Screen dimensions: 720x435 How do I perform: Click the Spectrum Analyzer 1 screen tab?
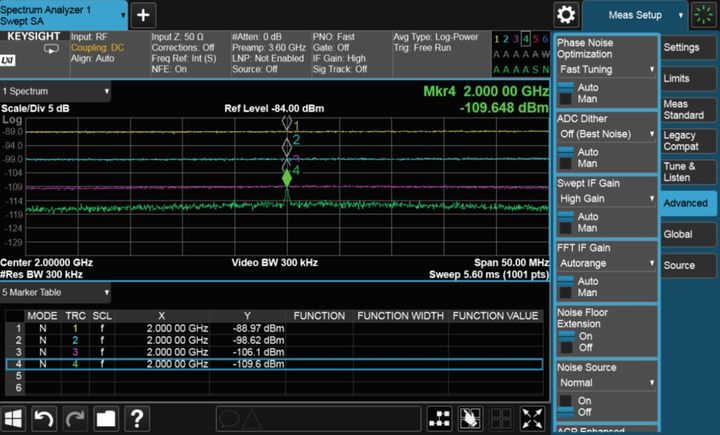(64, 15)
